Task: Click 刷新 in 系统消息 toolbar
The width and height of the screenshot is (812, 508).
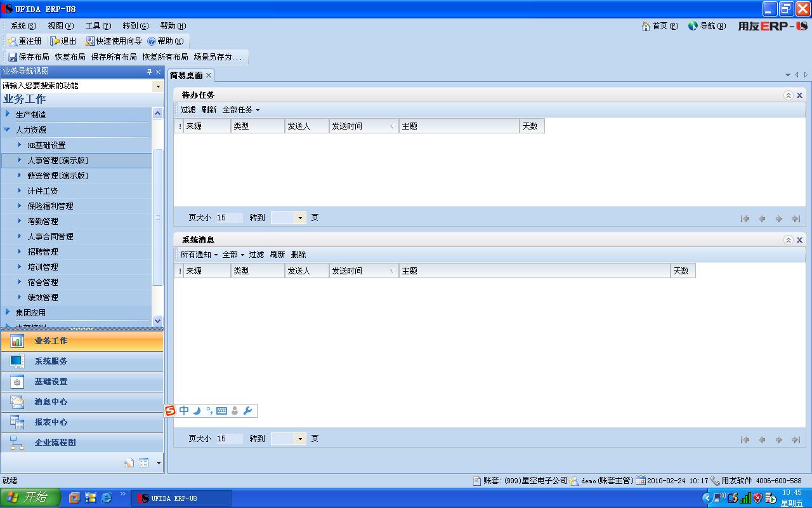Action: (x=277, y=255)
